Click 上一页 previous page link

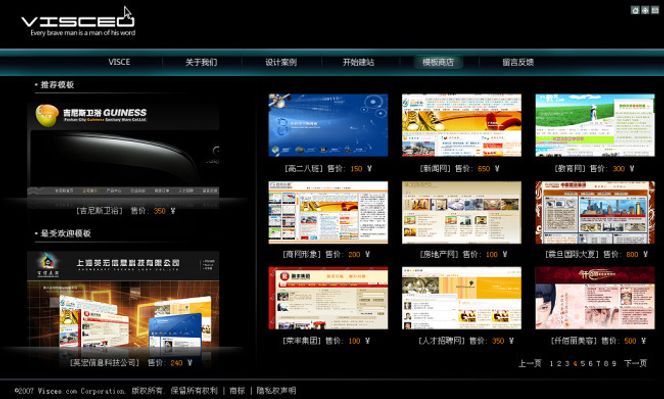(x=530, y=363)
